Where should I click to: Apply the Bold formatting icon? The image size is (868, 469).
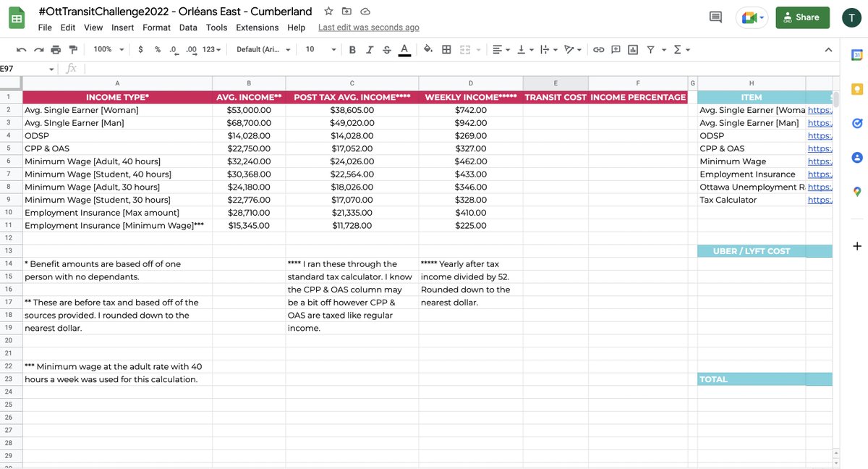click(x=352, y=49)
